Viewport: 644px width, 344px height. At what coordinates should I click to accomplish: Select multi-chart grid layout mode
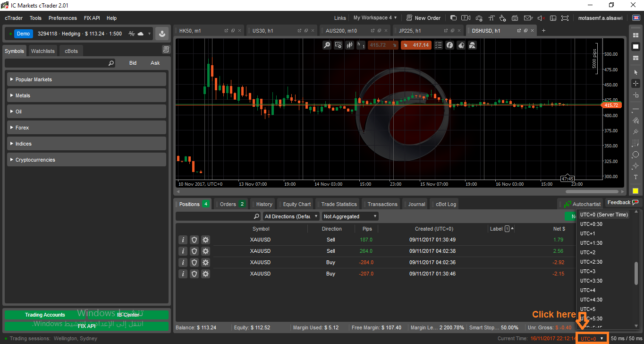tap(636, 35)
